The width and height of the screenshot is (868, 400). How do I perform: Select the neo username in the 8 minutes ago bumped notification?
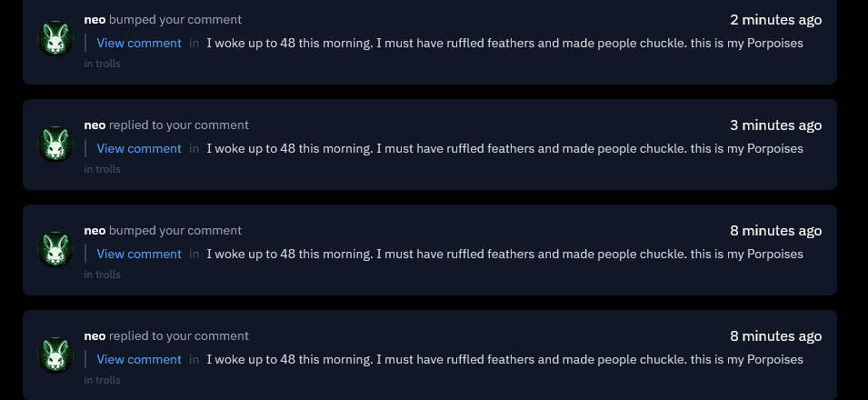[95, 231]
